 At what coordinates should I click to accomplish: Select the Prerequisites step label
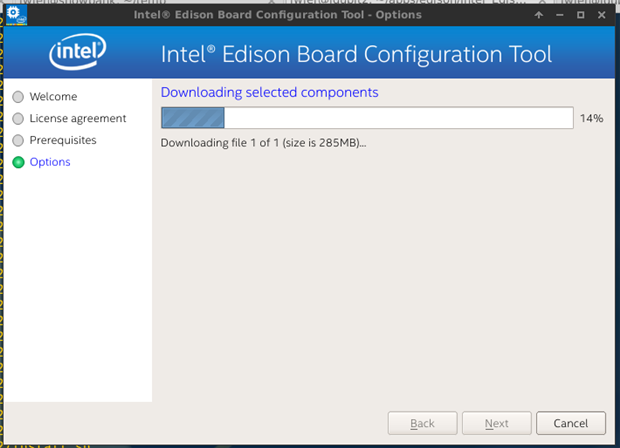pyautogui.click(x=63, y=141)
